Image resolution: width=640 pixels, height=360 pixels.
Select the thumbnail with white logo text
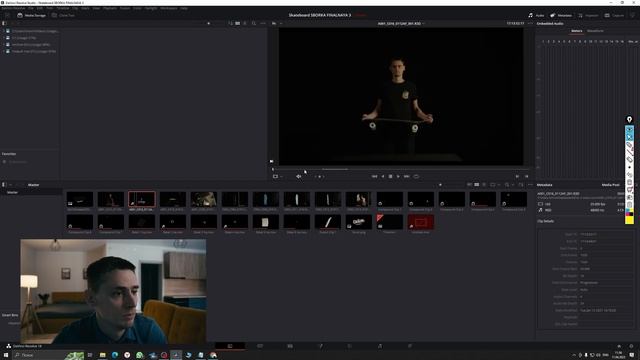pos(359,222)
